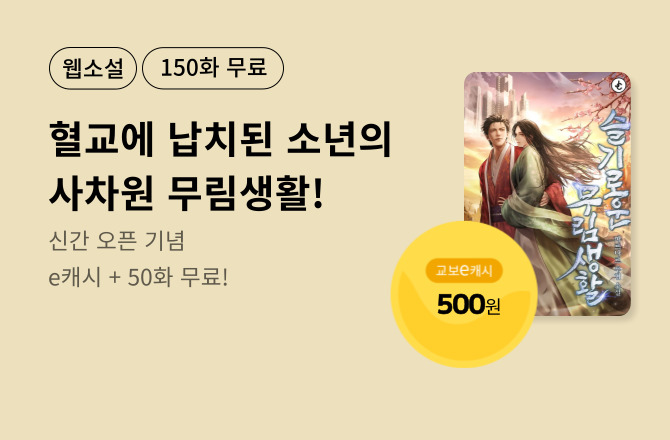Click the yellow coin graphic
This screenshot has height=440, width=670.
click(464, 294)
